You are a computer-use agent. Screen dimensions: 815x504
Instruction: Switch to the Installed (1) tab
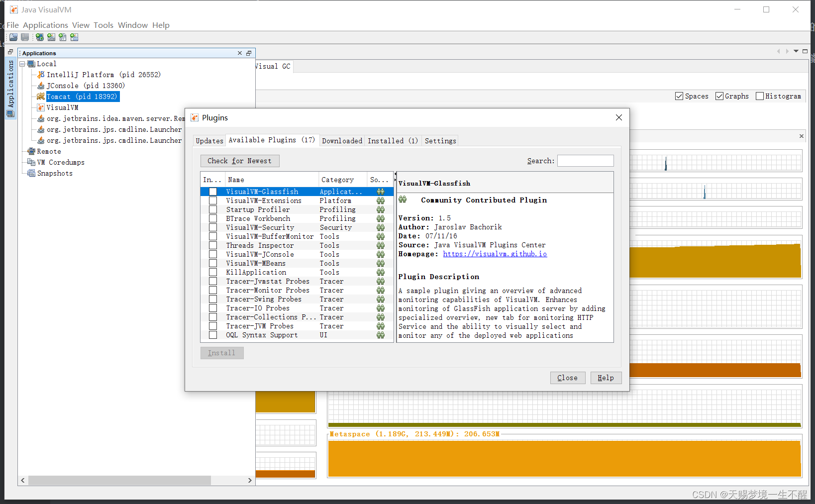393,141
